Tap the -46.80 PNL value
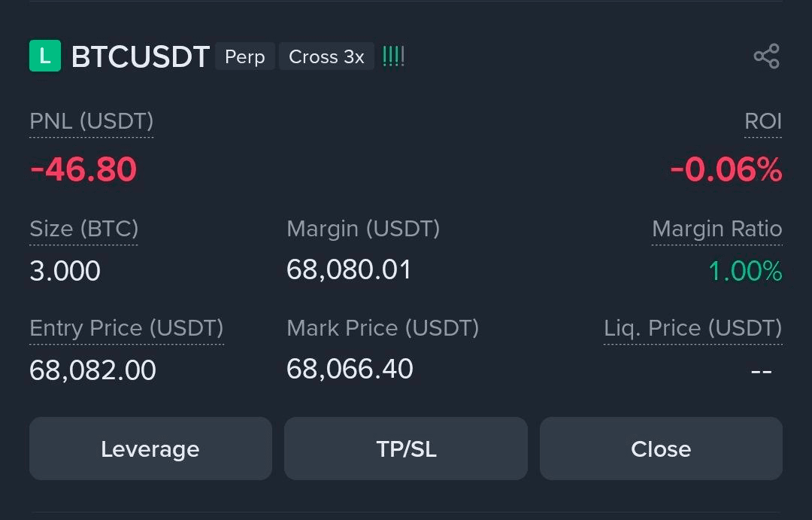The image size is (812, 520). point(83,169)
